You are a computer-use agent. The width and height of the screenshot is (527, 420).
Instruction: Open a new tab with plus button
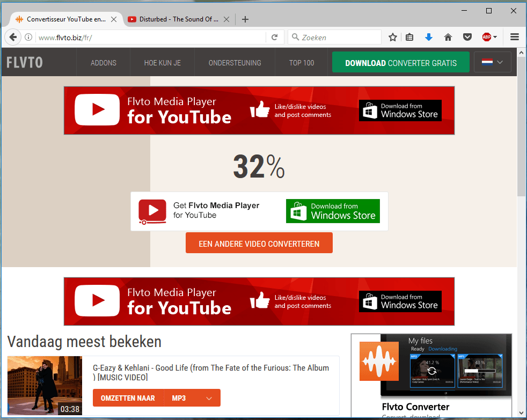click(245, 19)
